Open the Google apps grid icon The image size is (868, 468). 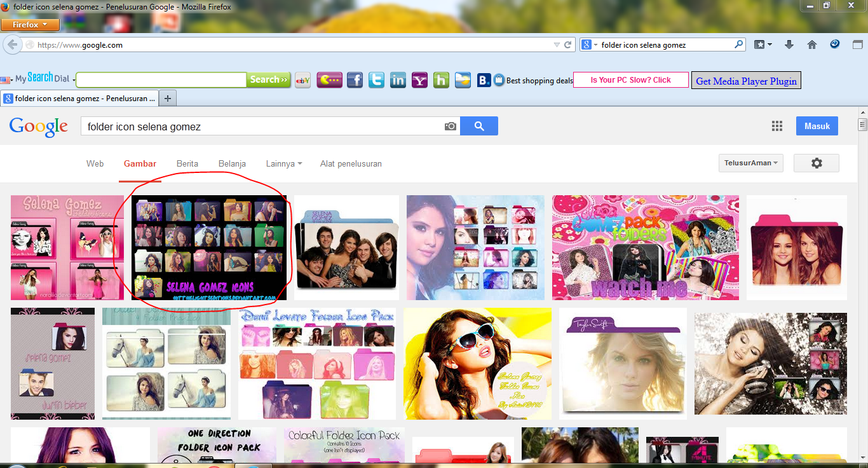(x=776, y=126)
